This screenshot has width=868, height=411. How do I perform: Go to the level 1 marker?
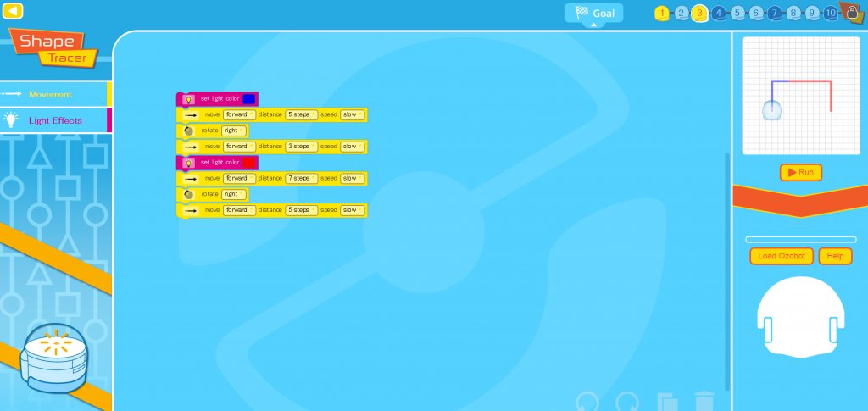coord(662,13)
